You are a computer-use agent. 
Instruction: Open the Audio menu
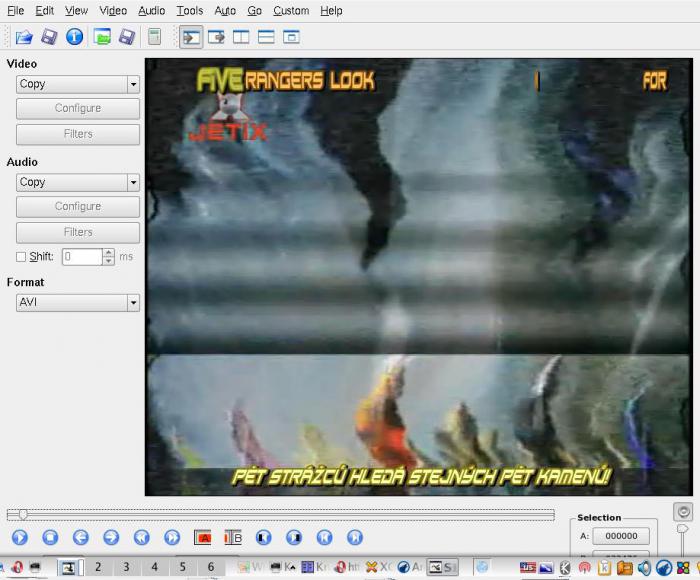pos(152,11)
